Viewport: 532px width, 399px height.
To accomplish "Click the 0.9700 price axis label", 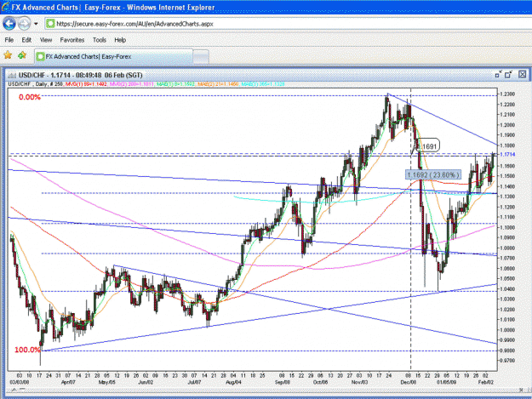I will (507, 361).
